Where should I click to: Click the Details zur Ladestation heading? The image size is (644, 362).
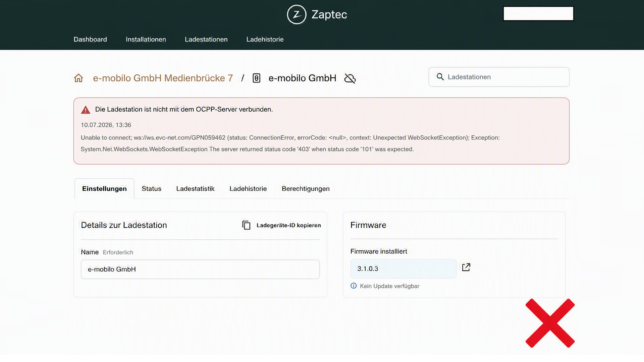point(124,225)
